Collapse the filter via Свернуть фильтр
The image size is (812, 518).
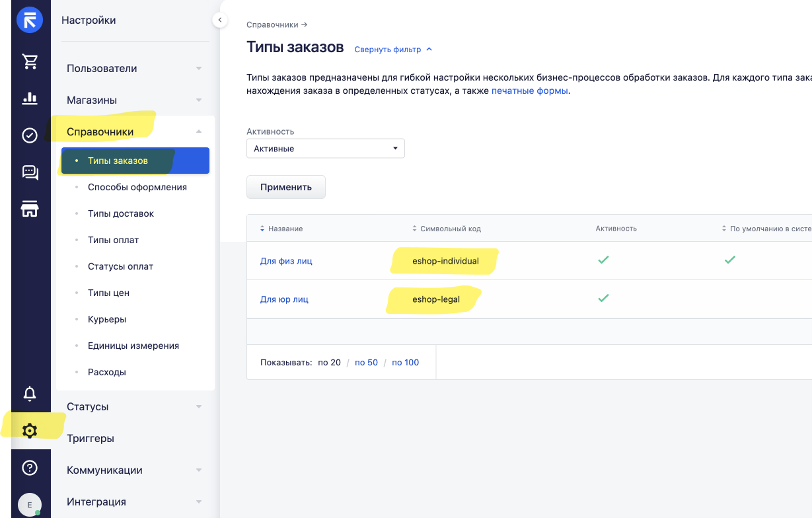point(393,50)
